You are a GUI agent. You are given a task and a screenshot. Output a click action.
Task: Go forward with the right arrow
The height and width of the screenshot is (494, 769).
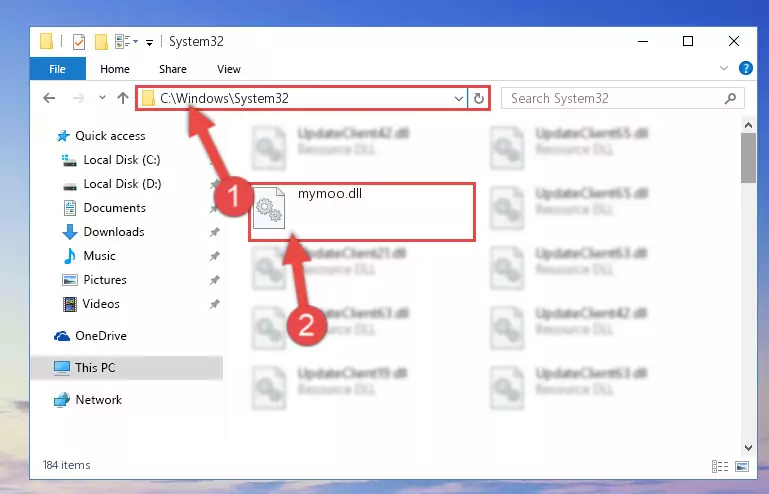[x=78, y=98]
